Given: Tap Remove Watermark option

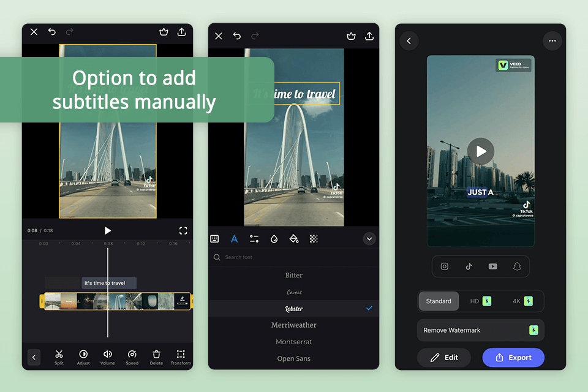Looking at the screenshot, I should 481,330.
